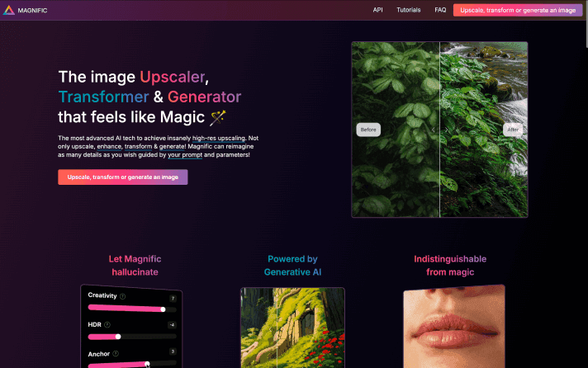The image size is (588, 368).
Task: Click the Powered by Generative AI heading
Action: point(292,266)
